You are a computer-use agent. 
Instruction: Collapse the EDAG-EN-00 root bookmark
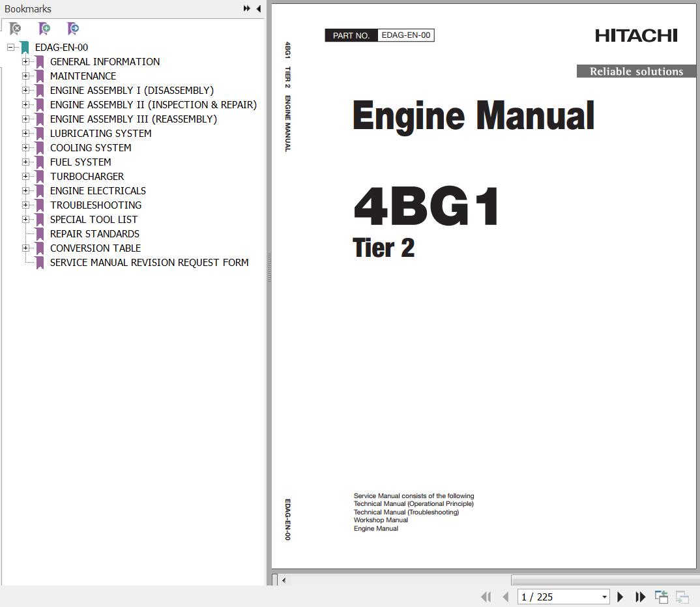tap(10, 48)
